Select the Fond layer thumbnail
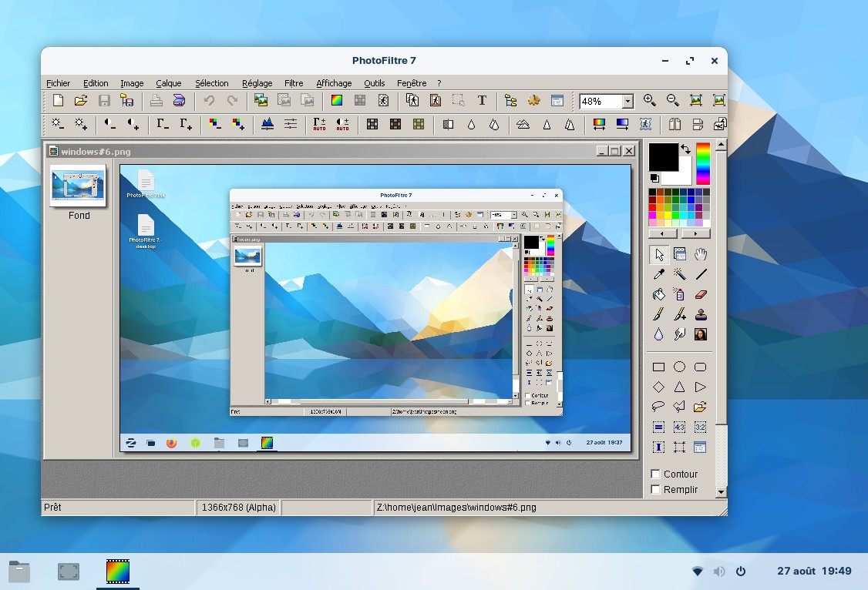 click(78, 186)
